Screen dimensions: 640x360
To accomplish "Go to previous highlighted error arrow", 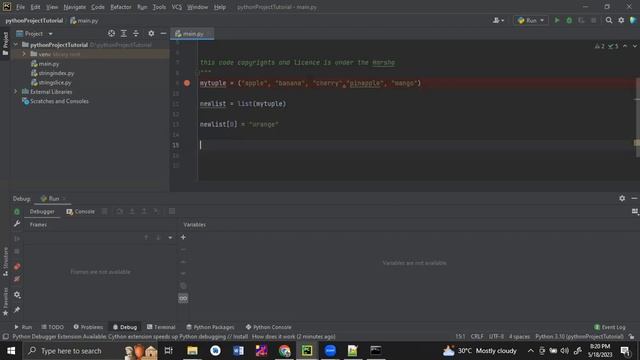I will (x=625, y=46).
